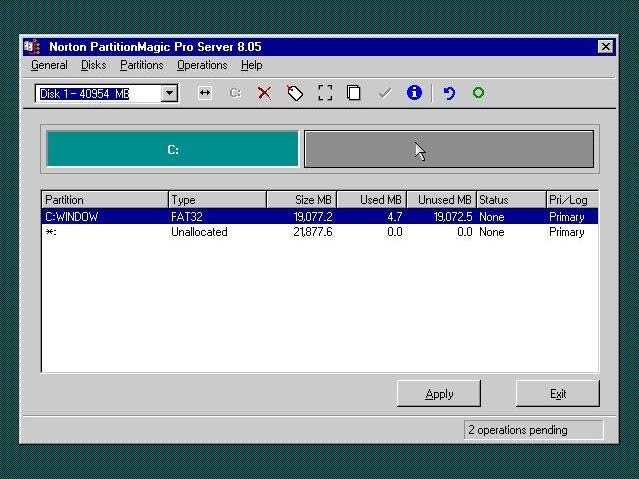Click the FAT32 type cell
This screenshot has width=639, height=479.
pyautogui.click(x=187, y=216)
